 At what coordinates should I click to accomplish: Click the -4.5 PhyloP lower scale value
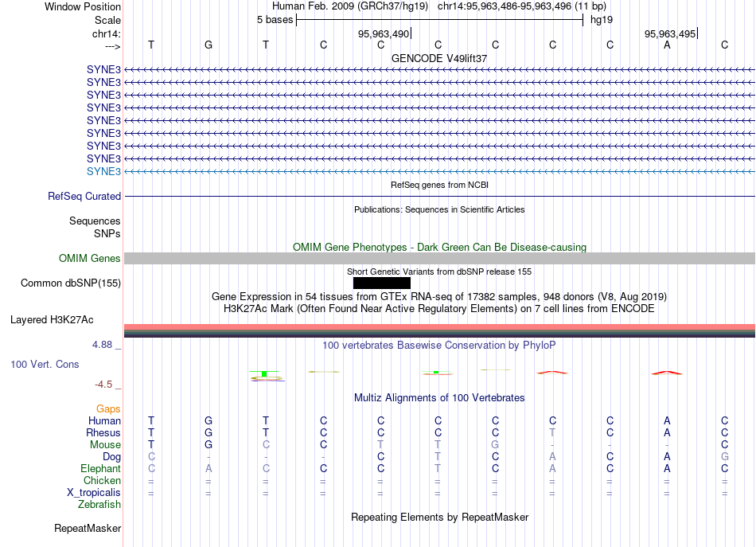(x=103, y=385)
